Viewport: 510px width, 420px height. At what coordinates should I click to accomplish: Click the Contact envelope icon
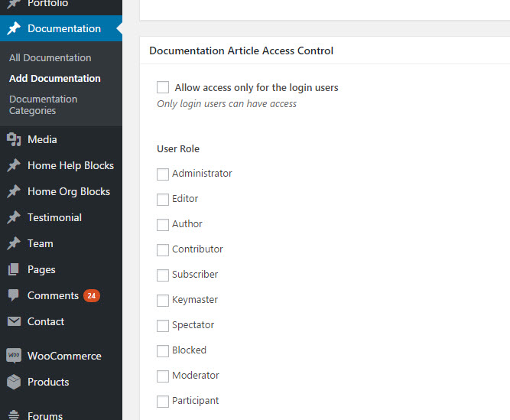(14, 321)
